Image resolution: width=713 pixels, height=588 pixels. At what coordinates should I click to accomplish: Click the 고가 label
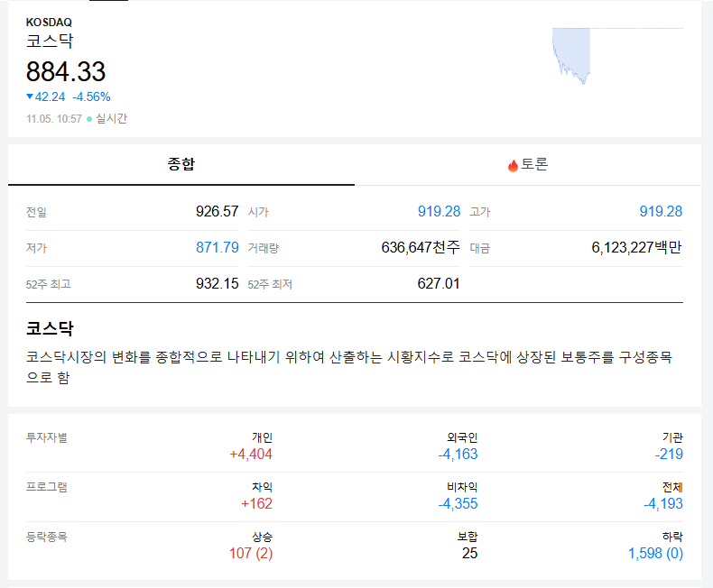point(480,212)
